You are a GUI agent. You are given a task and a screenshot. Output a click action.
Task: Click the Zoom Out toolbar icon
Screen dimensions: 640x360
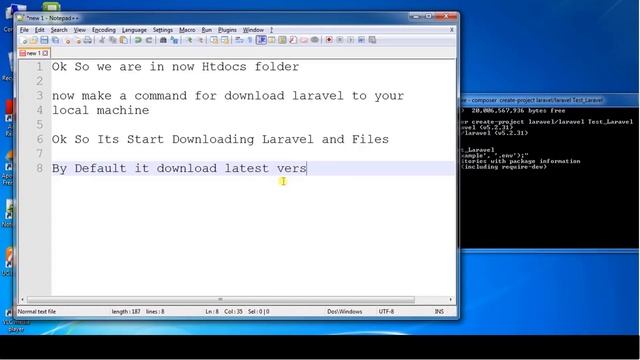point(201,40)
